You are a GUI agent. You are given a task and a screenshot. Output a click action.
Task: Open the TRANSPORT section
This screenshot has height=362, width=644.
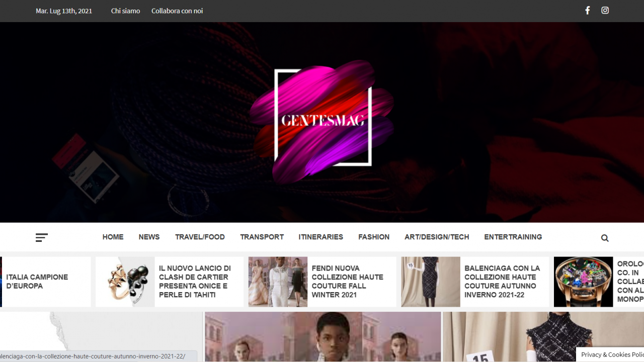click(262, 237)
